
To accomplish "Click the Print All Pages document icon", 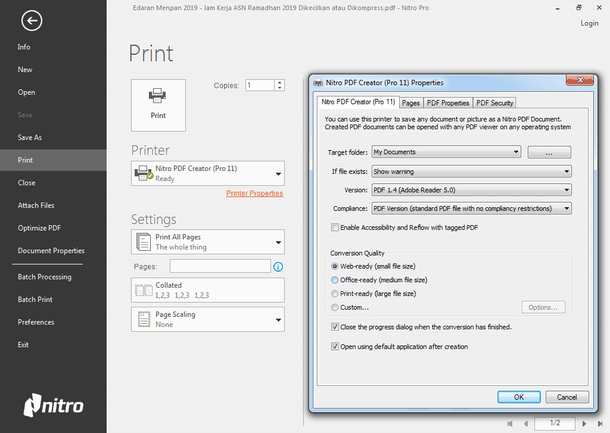I will 144,242.
